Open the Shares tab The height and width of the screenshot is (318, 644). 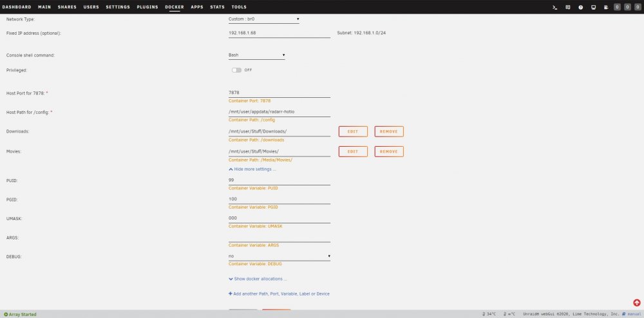[x=67, y=7]
